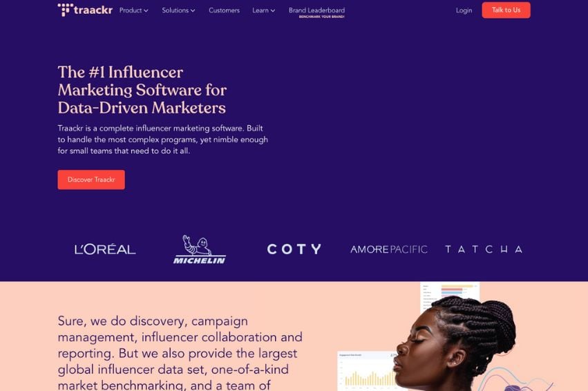The image size is (588, 391).
Task: Click the Benchmark Your Brand subtext
Action: 322,17
